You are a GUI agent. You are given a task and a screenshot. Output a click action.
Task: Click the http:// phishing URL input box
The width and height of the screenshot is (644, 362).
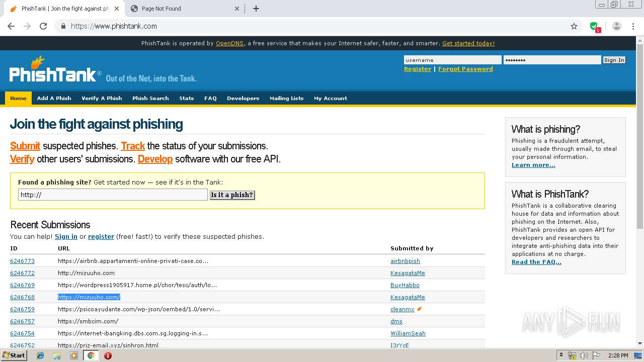pos(113,195)
